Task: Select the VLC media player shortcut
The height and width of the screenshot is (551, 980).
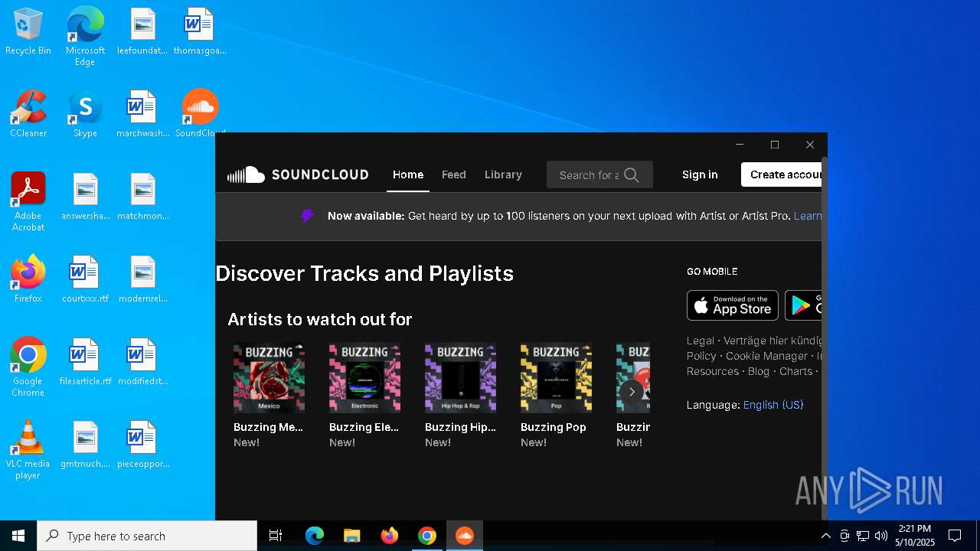Action: (x=28, y=450)
